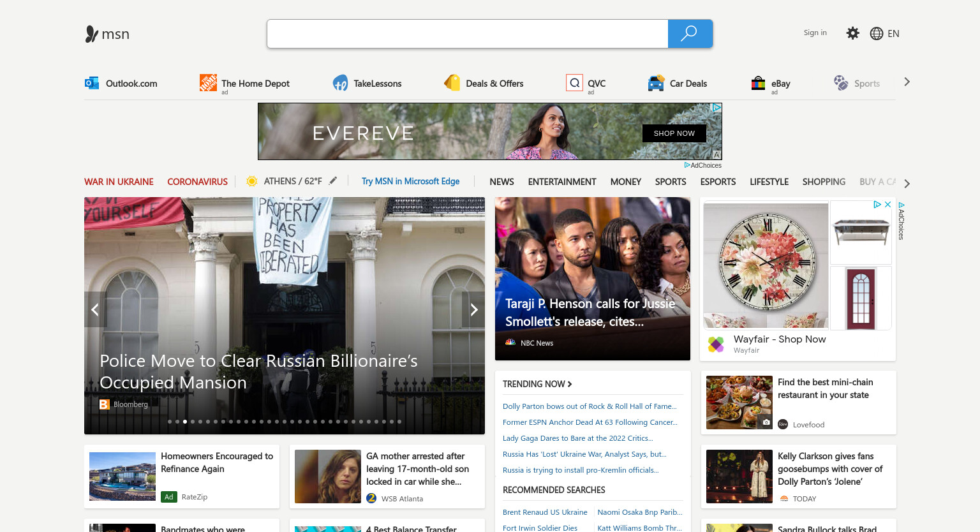The height and width of the screenshot is (532, 980).
Task: Open the MONEY tab
Action: (x=626, y=182)
